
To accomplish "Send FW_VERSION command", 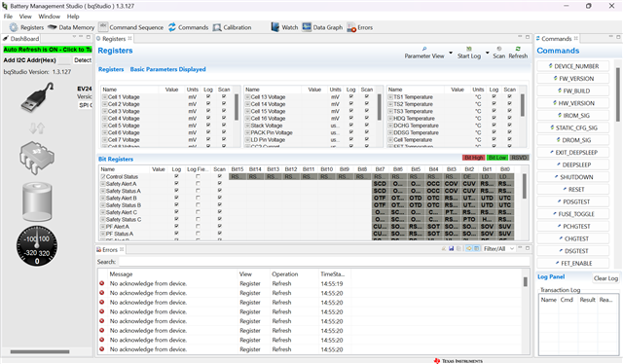I will tap(573, 79).
